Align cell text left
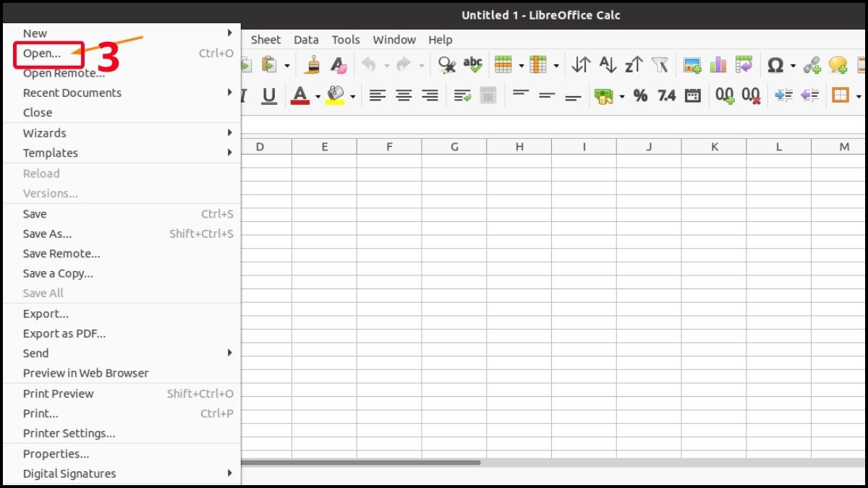This screenshot has height=488, width=868. tap(377, 95)
